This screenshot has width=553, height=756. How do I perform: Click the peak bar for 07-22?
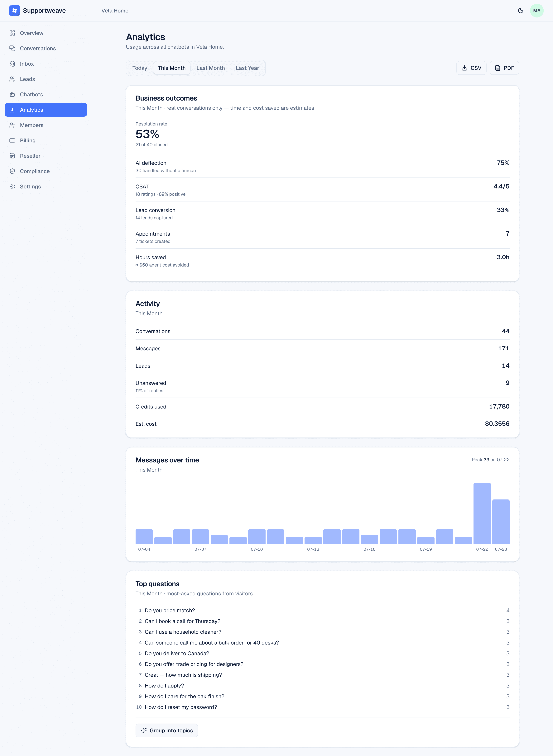(x=482, y=513)
